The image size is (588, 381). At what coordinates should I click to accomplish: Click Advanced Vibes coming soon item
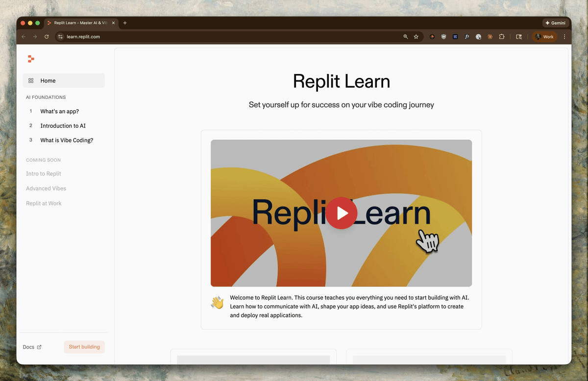tap(46, 189)
